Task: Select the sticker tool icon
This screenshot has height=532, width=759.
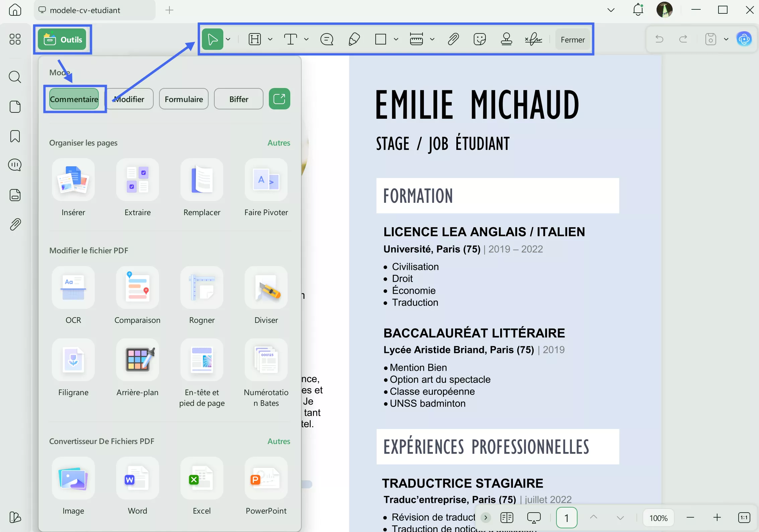Action: tap(479, 39)
